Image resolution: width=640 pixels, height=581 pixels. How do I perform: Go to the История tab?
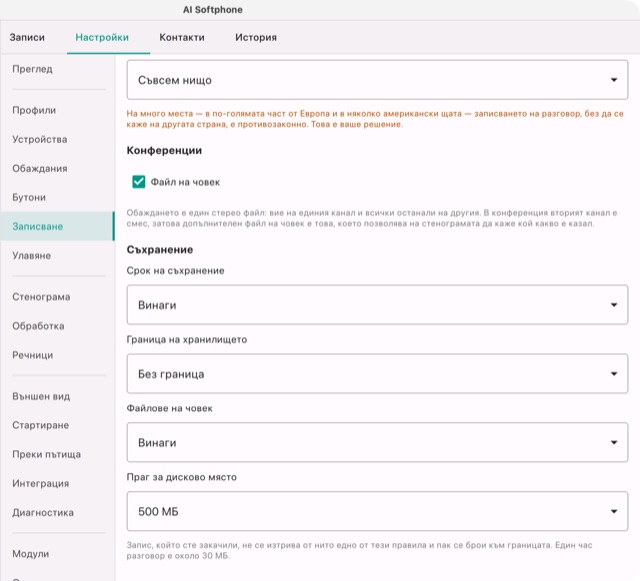coord(256,37)
